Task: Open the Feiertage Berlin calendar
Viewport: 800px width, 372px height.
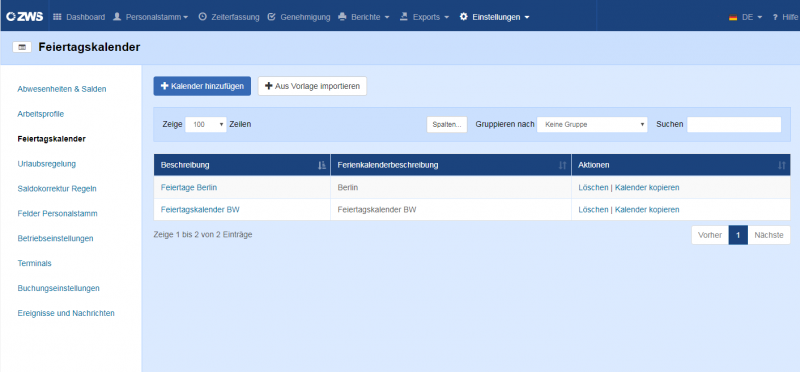Action: click(x=189, y=187)
